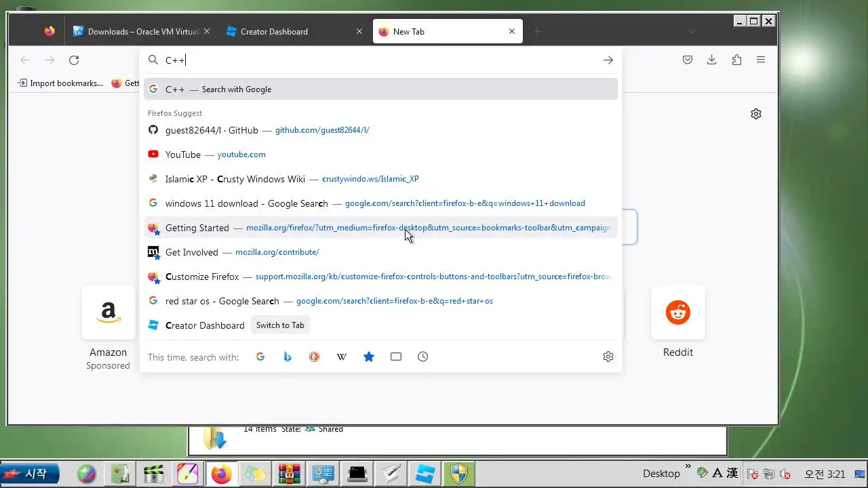Viewport: 868px width, 488px height.
Task: Click the taskbar clock showing 3:21
Action: click(825, 474)
